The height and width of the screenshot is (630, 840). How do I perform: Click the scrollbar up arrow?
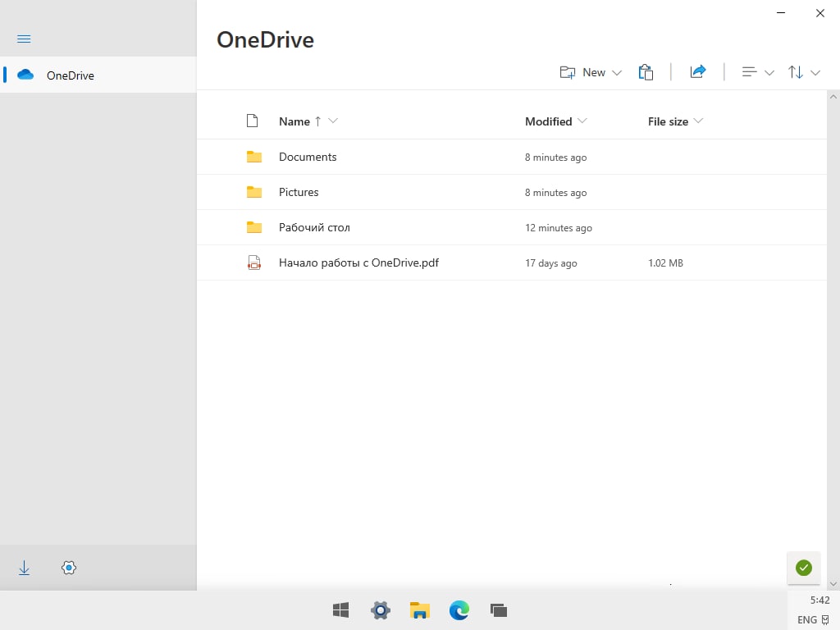(833, 97)
